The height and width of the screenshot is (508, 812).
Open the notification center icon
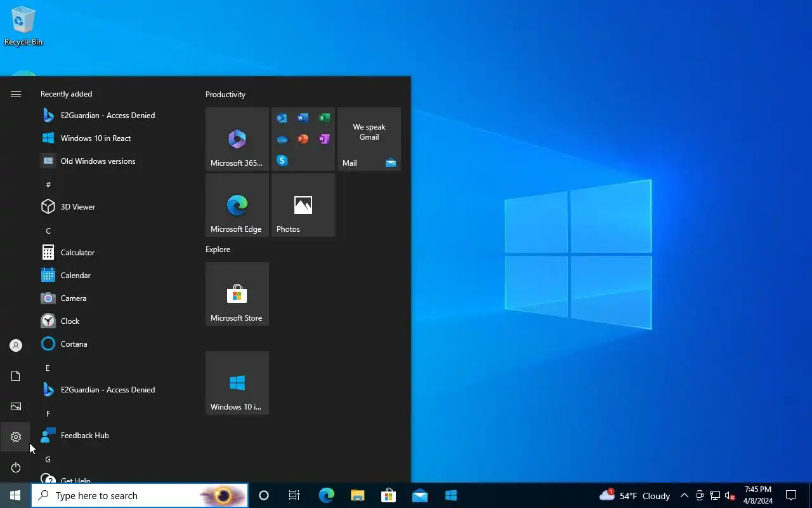click(791, 495)
